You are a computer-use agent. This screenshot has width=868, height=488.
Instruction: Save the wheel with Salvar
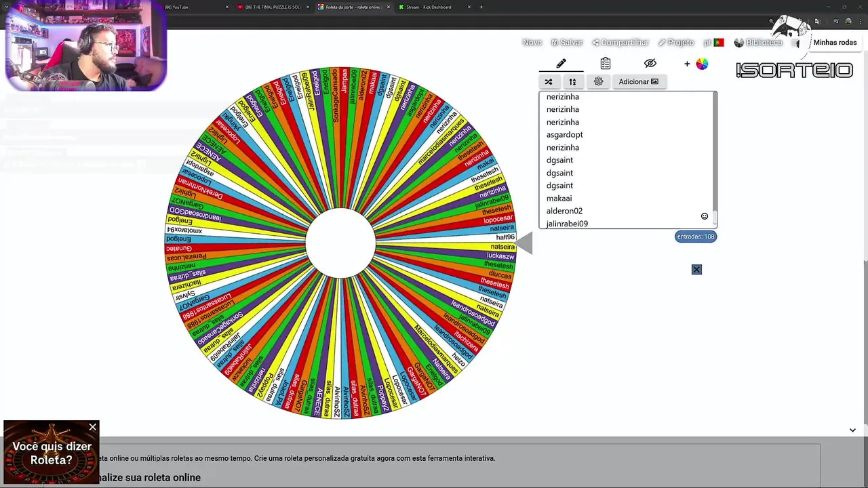click(x=567, y=43)
